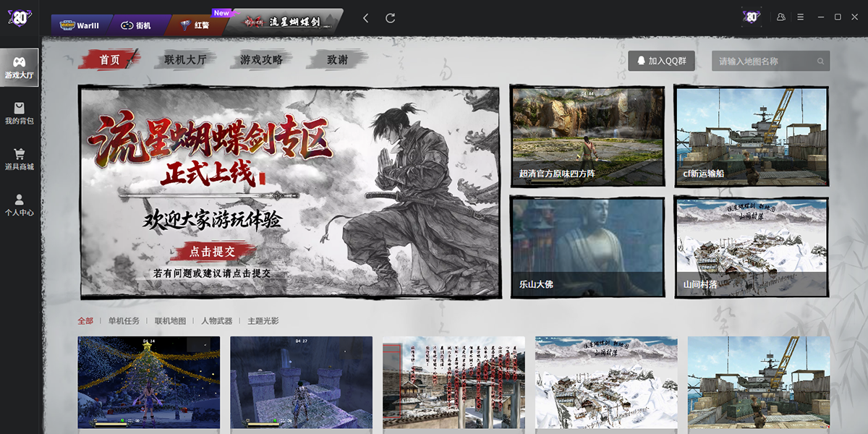This screenshot has width=868, height=434.
Task: Select the 全部 category filter
Action: coord(85,321)
